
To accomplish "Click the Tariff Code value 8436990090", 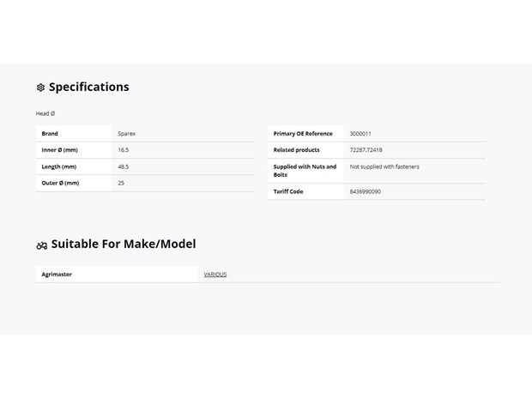I will coord(365,191).
